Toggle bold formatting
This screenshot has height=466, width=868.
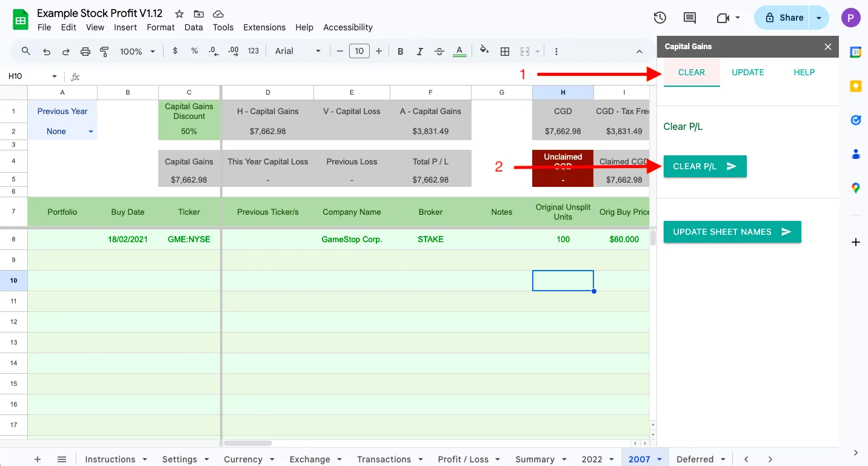click(401, 52)
